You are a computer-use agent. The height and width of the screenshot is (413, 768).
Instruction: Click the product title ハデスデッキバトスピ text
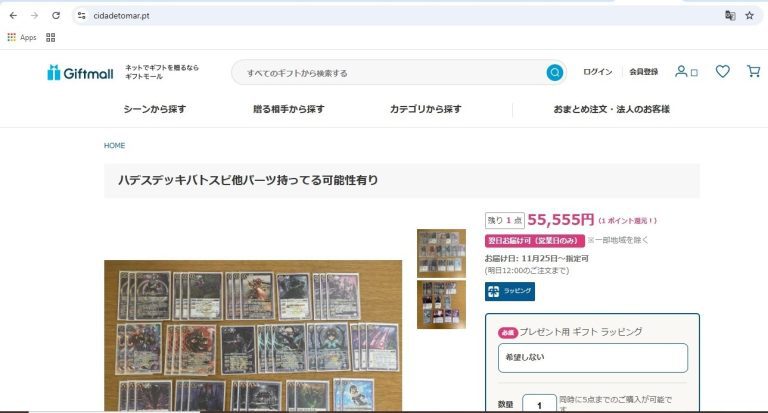tap(248, 180)
